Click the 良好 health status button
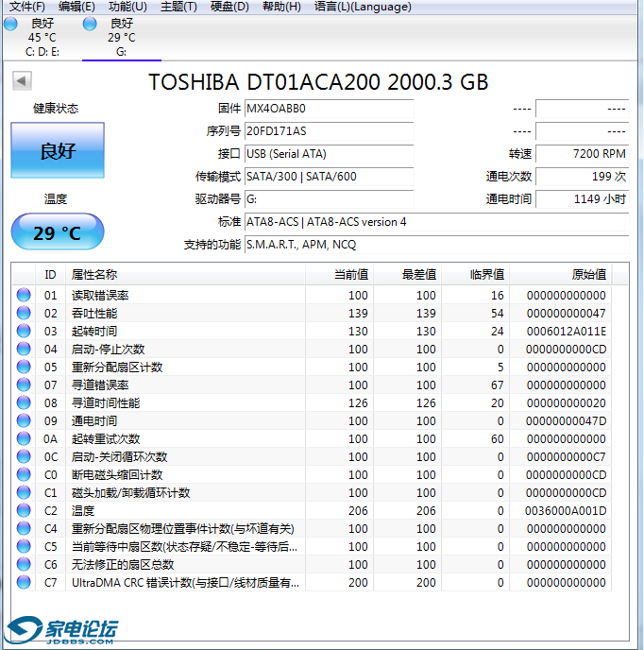 (x=58, y=150)
